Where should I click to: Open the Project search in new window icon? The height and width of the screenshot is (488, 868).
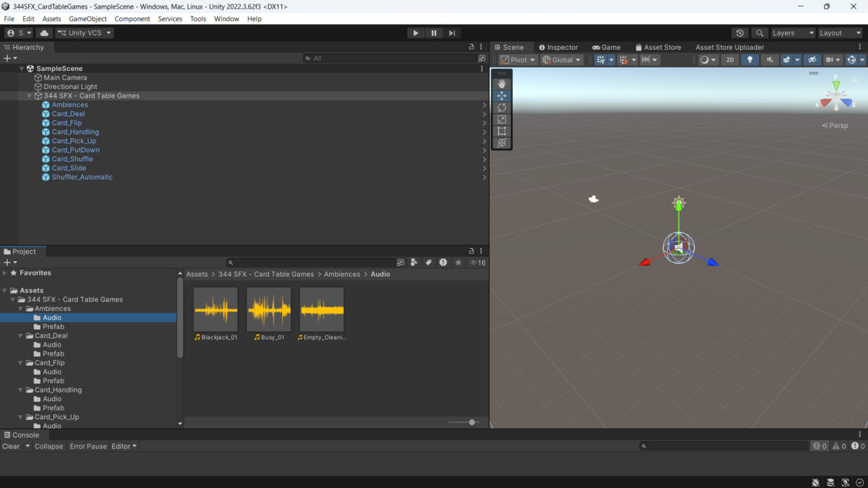(401, 262)
